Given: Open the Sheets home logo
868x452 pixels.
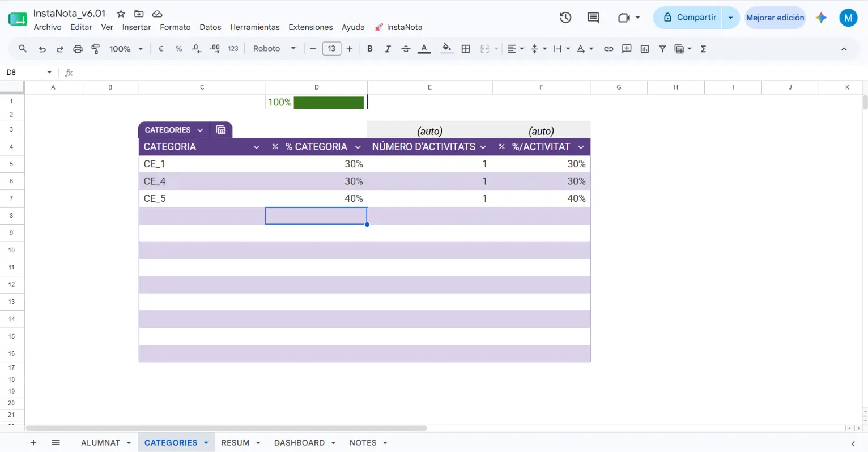Looking at the screenshot, I should point(18,19).
